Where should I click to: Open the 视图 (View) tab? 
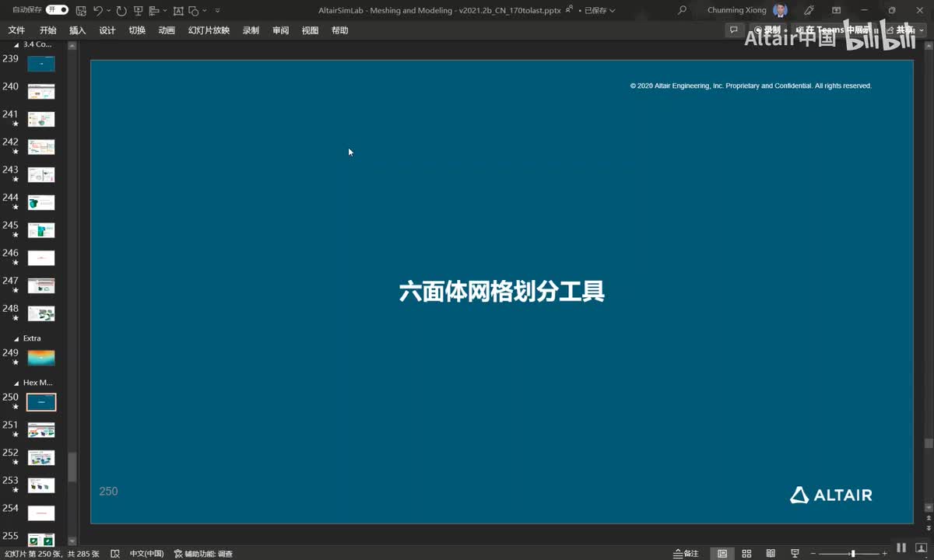click(x=311, y=30)
